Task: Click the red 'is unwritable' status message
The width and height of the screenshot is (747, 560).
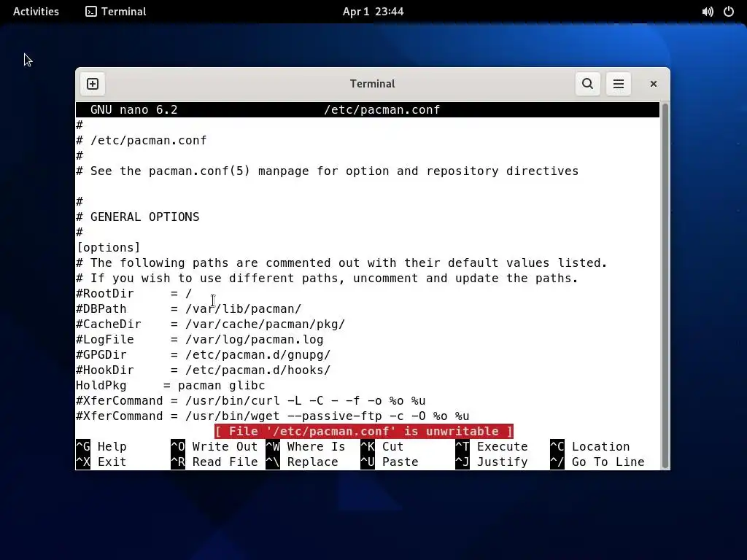Action: click(364, 432)
